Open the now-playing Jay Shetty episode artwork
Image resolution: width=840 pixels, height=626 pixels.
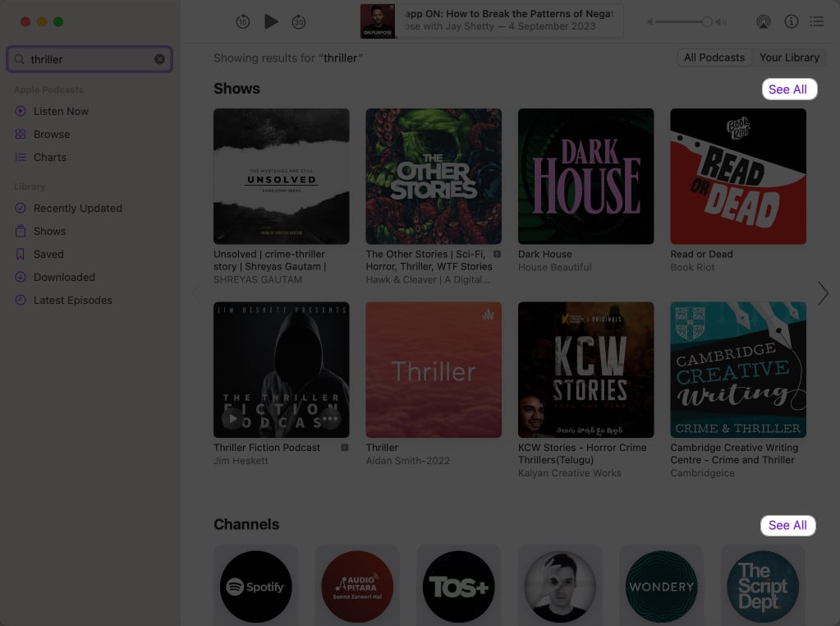tap(378, 21)
